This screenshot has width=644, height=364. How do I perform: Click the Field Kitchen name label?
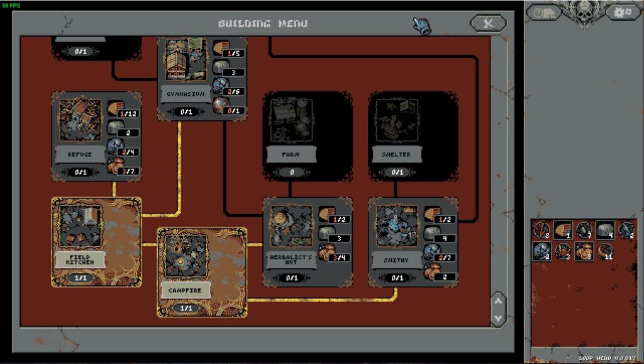80,259
